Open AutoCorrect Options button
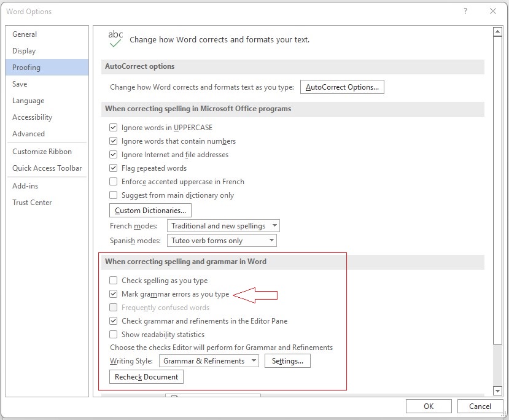 (342, 87)
